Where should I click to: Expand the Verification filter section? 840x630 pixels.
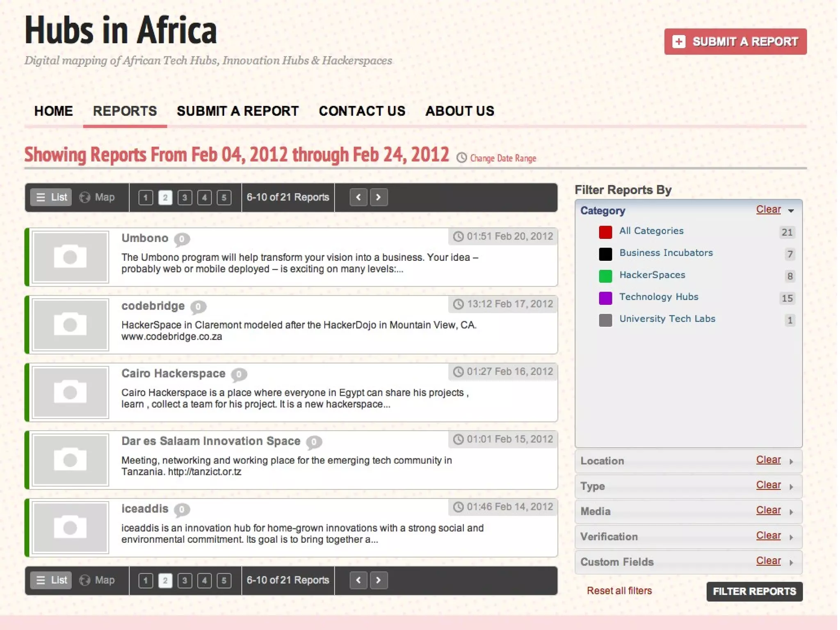pos(791,537)
